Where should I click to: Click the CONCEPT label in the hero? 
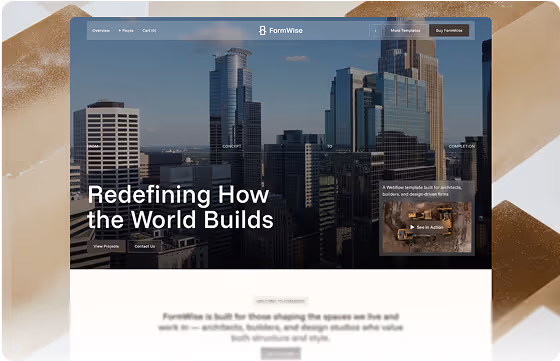(232, 146)
